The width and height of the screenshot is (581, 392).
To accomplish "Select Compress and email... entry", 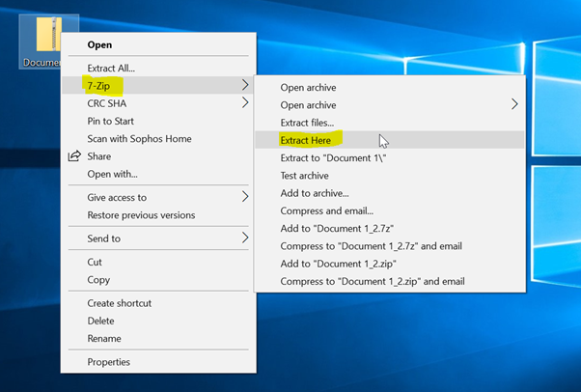I will click(326, 210).
